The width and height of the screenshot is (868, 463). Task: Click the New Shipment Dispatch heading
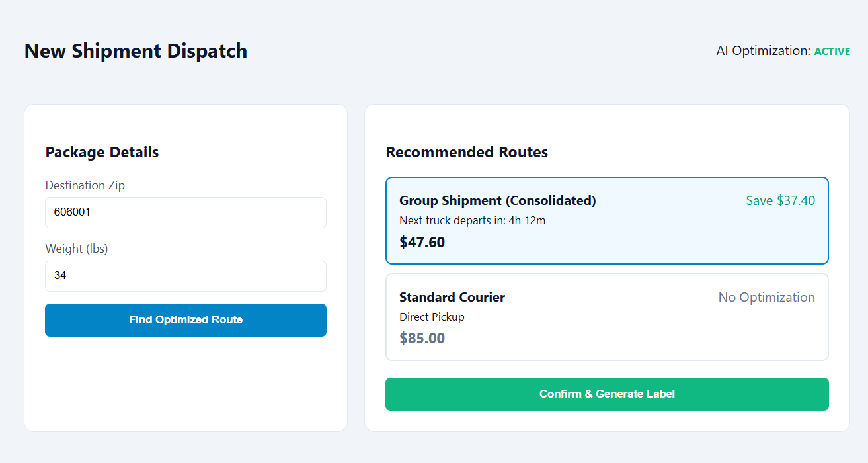136,51
